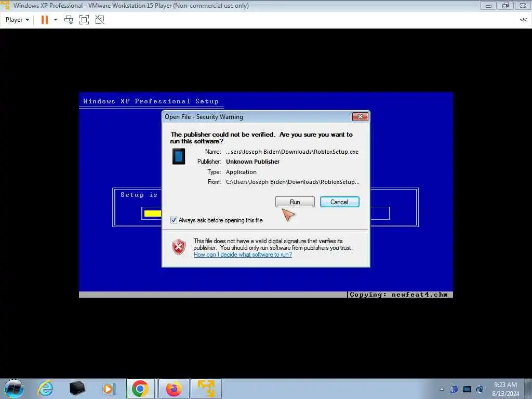Click the volume speaker tray icon
The height and width of the screenshot is (399, 532).
pos(480,389)
